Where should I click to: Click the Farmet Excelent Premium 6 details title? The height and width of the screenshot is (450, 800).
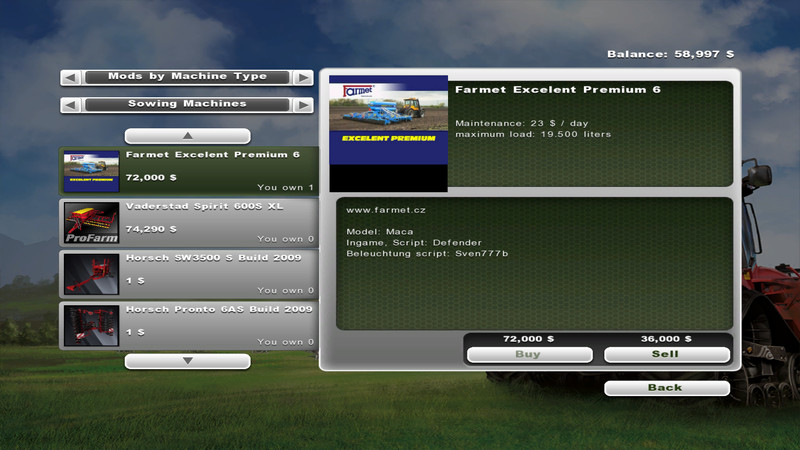(558, 90)
